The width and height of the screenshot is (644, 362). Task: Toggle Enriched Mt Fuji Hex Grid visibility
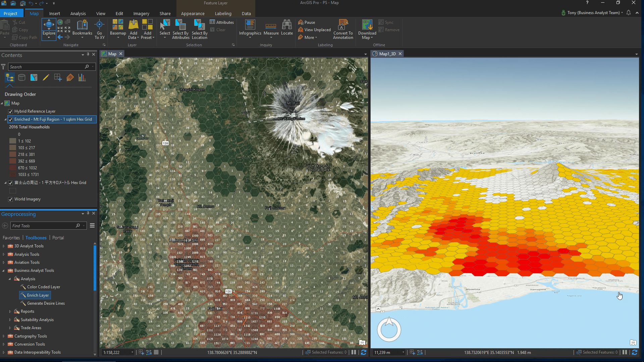[10, 120]
